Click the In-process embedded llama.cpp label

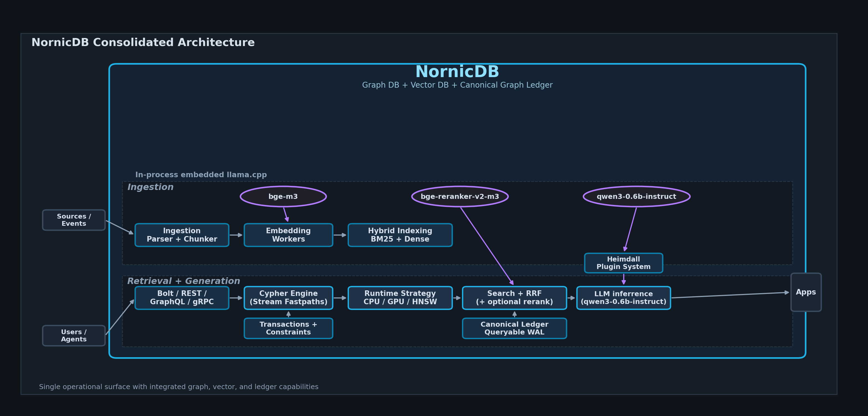point(201,175)
